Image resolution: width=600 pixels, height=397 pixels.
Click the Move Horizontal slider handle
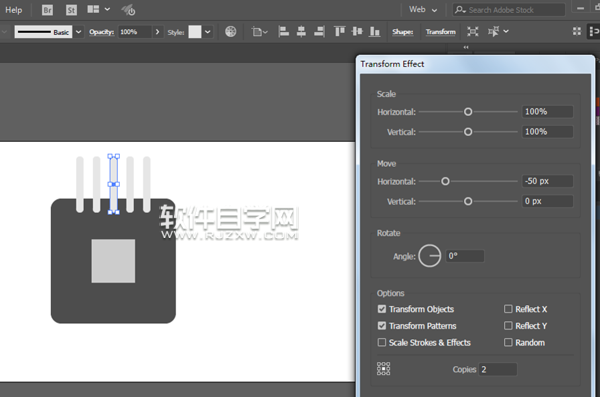[445, 181]
